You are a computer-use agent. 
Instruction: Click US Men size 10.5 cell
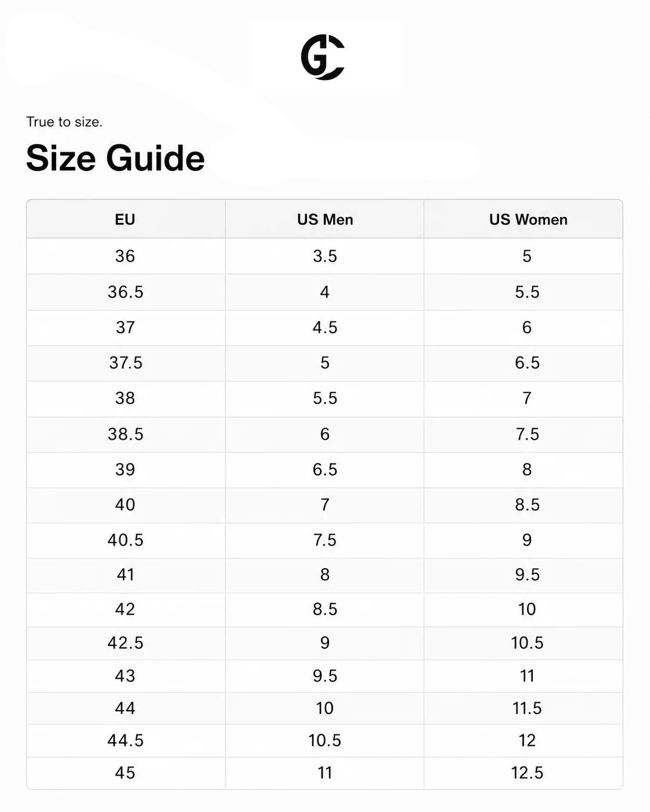pos(325,740)
